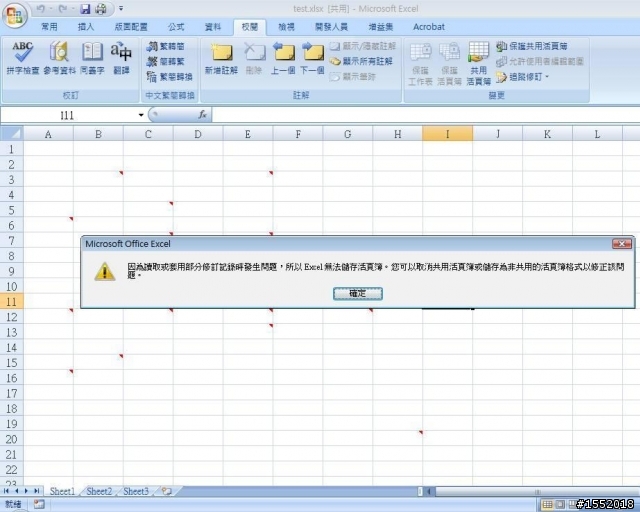Go to Next comment (下一個)
Screen dimensions: 640x512
coord(312,58)
